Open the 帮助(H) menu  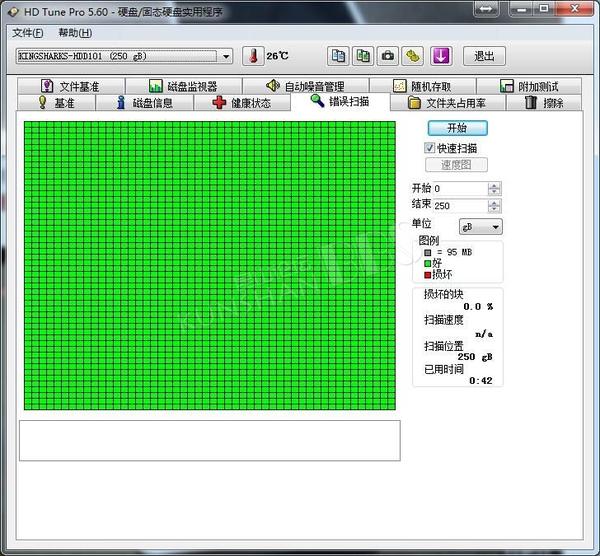coord(75,33)
